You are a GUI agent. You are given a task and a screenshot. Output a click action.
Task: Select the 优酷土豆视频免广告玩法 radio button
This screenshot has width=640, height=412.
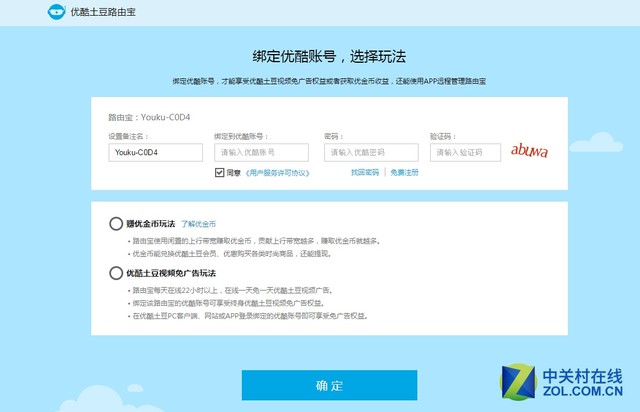(x=116, y=273)
